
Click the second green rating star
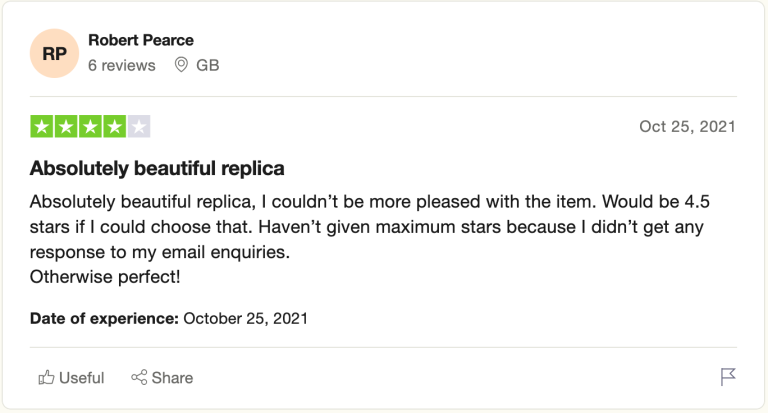[x=66, y=127]
